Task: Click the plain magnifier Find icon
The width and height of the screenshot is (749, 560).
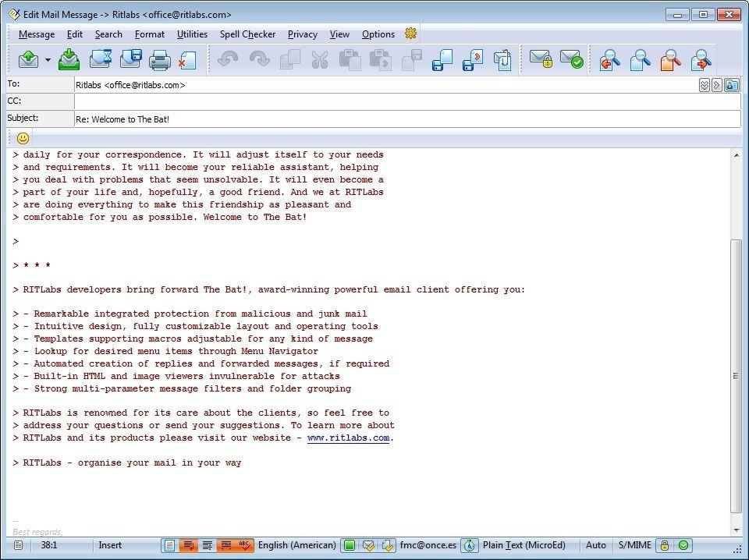Action: click(640, 60)
